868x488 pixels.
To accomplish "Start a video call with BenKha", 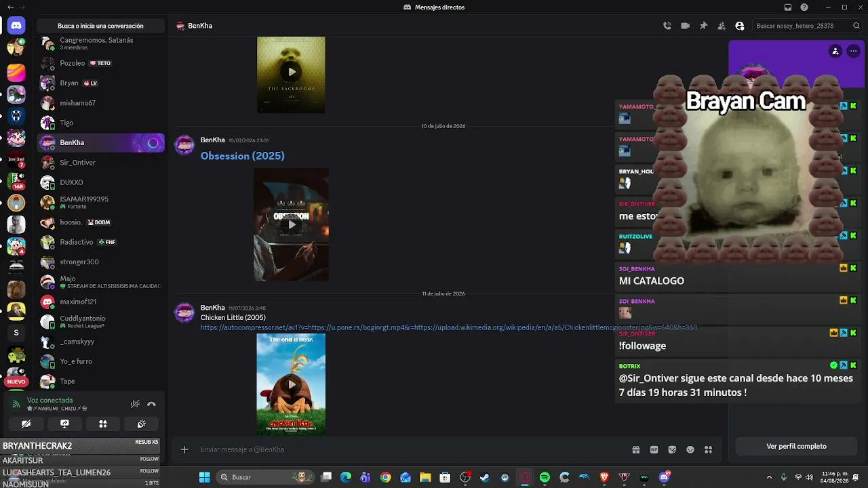I will pos(685,26).
